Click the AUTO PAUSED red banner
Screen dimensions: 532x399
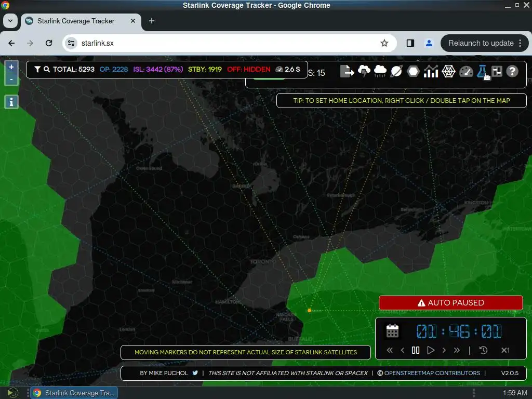(451, 303)
